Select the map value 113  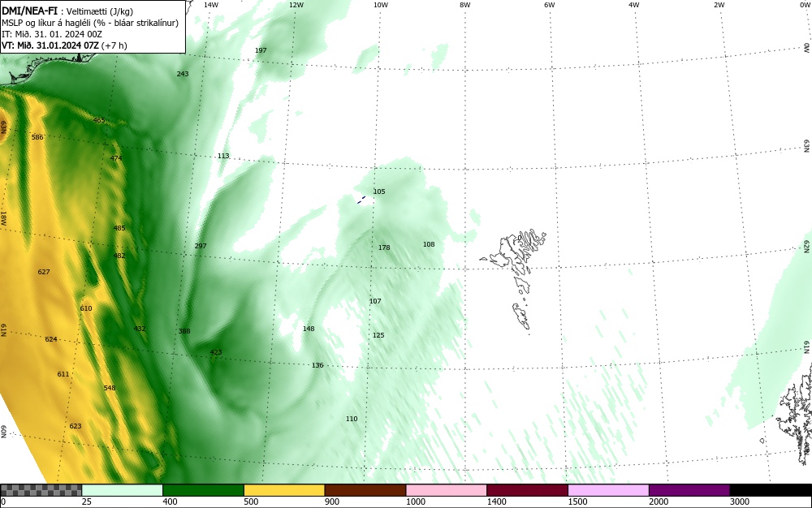tap(223, 156)
